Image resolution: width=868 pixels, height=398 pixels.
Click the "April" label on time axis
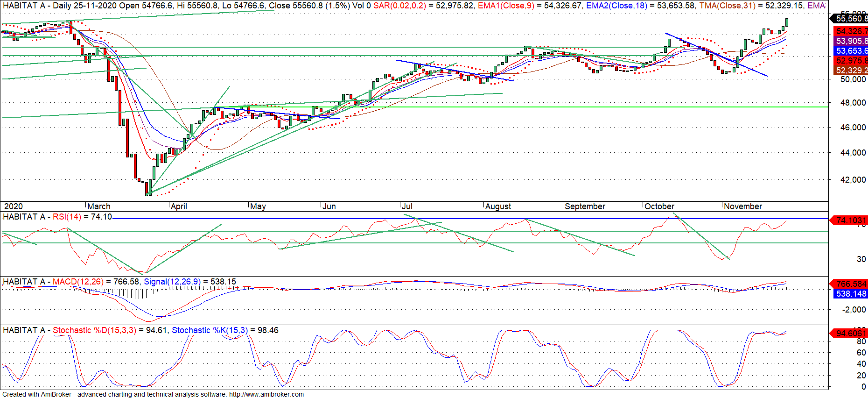coord(179,206)
